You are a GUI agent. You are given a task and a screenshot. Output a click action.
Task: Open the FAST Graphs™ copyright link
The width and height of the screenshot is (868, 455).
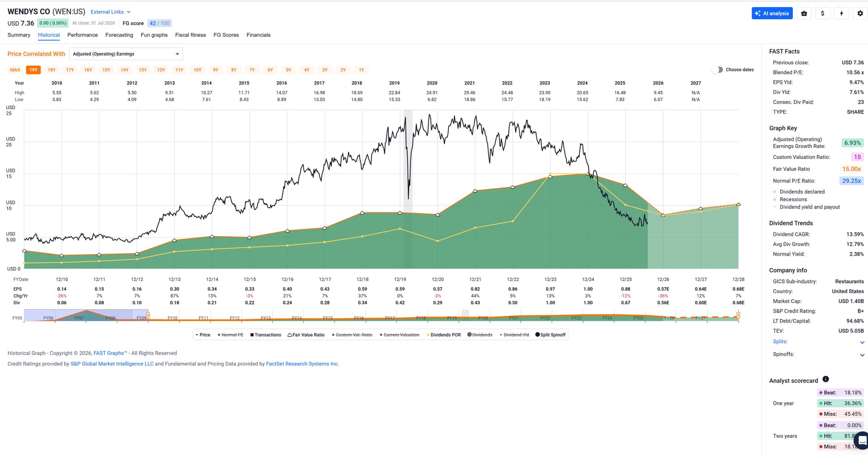point(110,353)
